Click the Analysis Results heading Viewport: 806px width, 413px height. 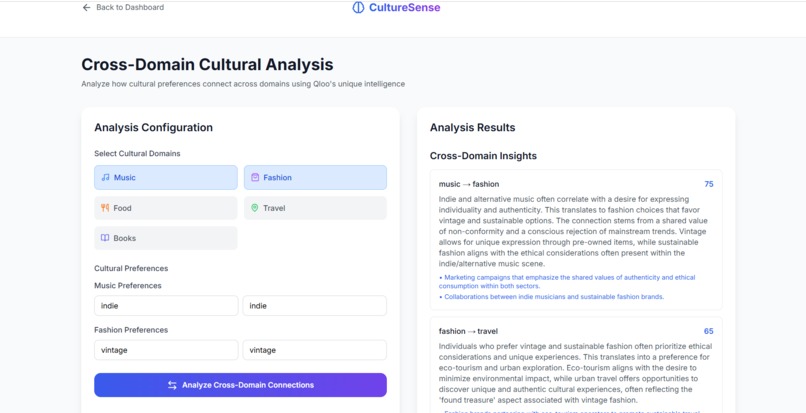472,128
